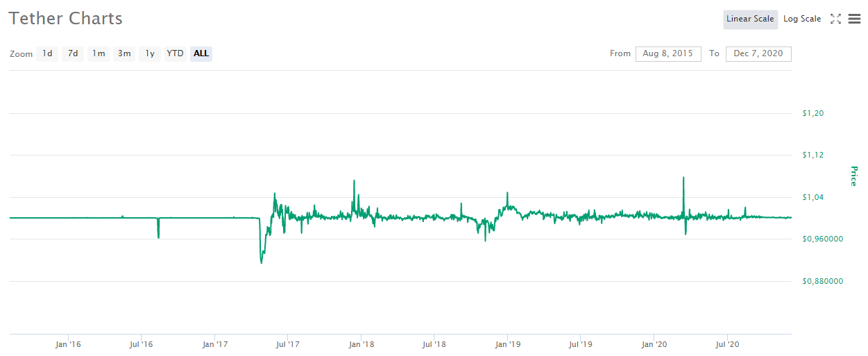Click the fullscreen expand icon
This screenshot has height=356, width=868.
tap(835, 19)
